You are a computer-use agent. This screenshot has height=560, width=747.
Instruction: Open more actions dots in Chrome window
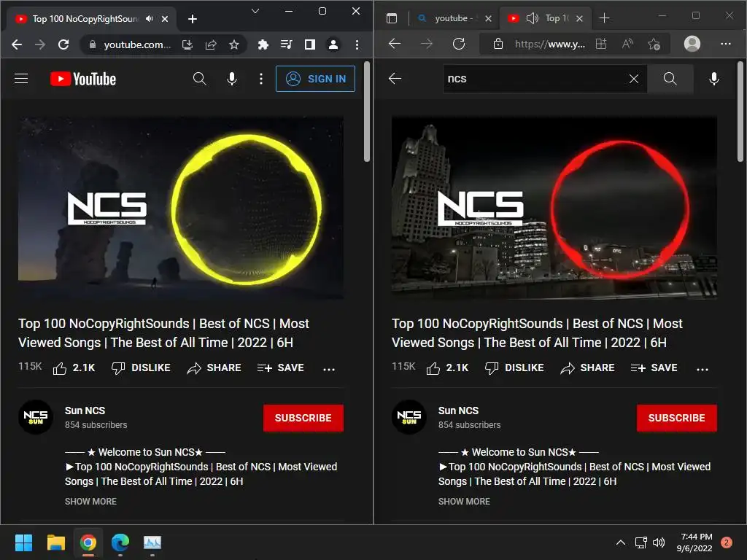[x=329, y=369]
